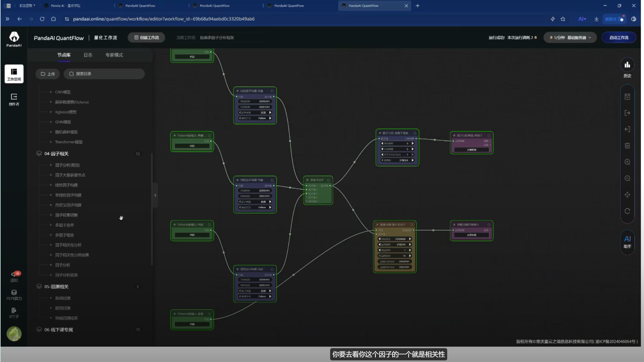This screenshot has height=362, width=644.
Task: Expand the 06-线下课专属 category
Action: (40, 330)
